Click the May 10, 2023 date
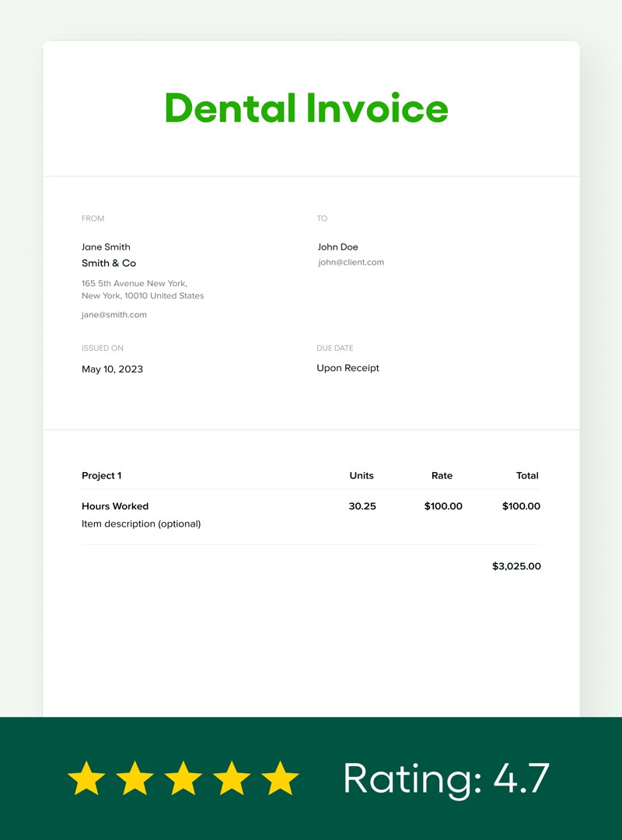Image resolution: width=622 pixels, height=840 pixels. (x=113, y=369)
